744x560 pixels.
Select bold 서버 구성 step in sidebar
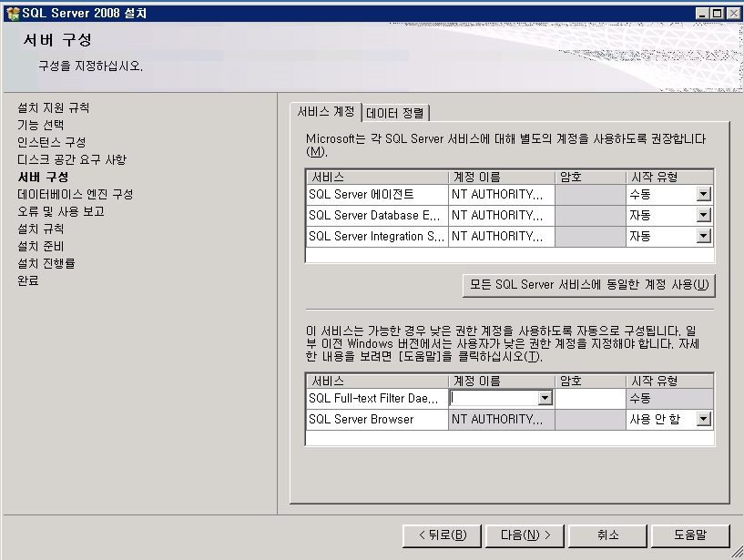(43, 177)
